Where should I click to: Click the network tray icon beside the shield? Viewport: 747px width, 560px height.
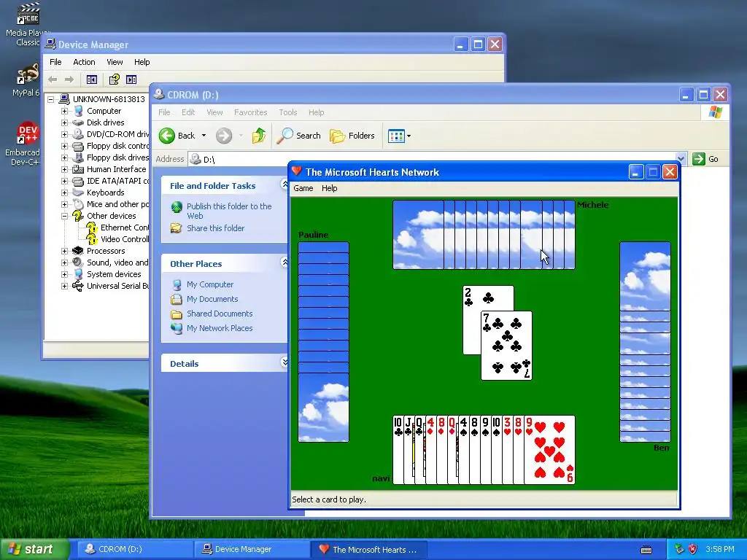click(679, 550)
